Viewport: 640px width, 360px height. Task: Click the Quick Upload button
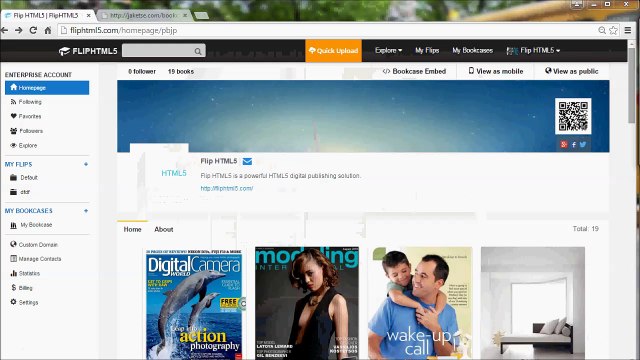click(x=333, y=51)
